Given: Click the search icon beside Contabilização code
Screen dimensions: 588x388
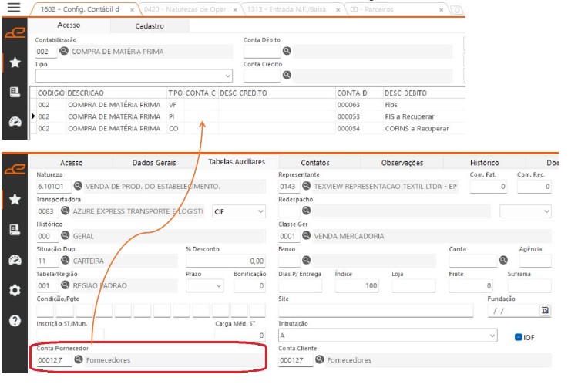Looking at the screenshot, I should point(64,52).
